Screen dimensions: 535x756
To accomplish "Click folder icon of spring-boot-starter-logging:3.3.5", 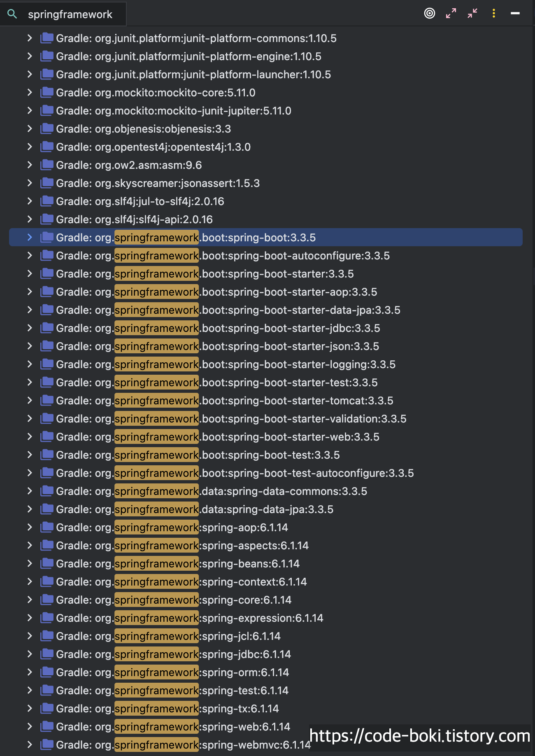I will (x=47, y=364).
